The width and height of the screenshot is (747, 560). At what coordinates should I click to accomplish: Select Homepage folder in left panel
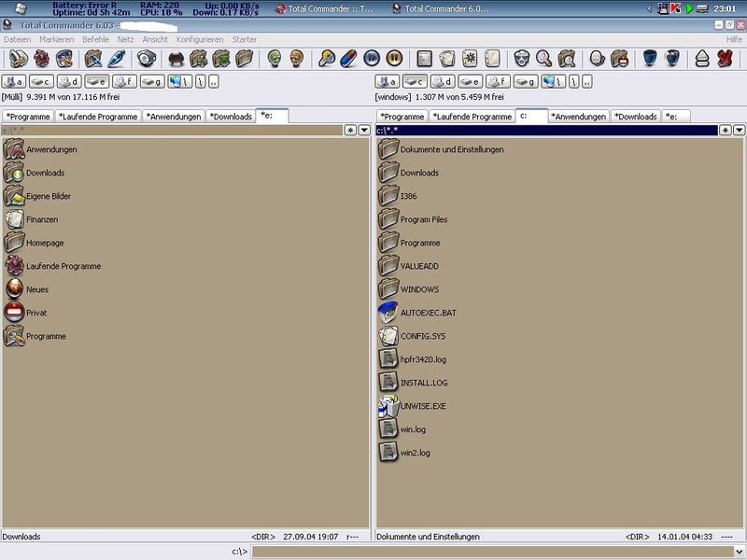[x=34, y=243]
